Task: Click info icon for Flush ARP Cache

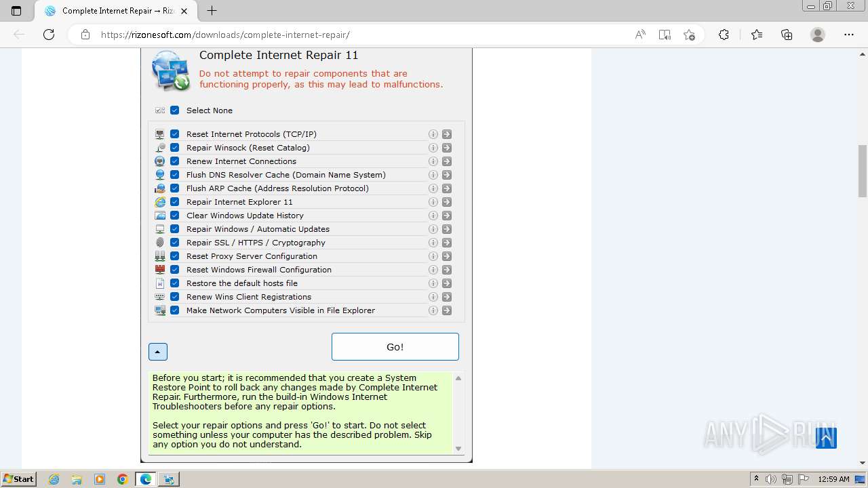Action: coord(433,188)
